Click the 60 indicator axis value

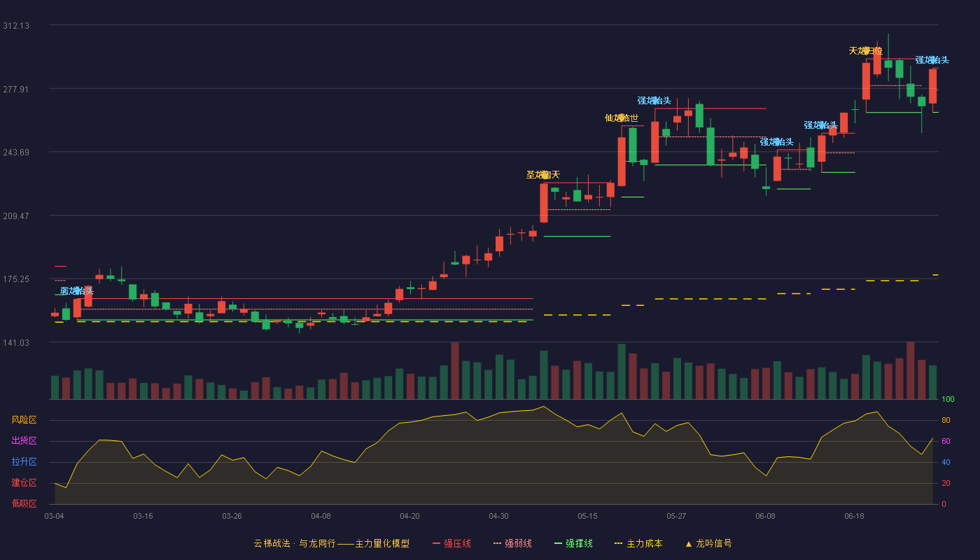point(946,441)
